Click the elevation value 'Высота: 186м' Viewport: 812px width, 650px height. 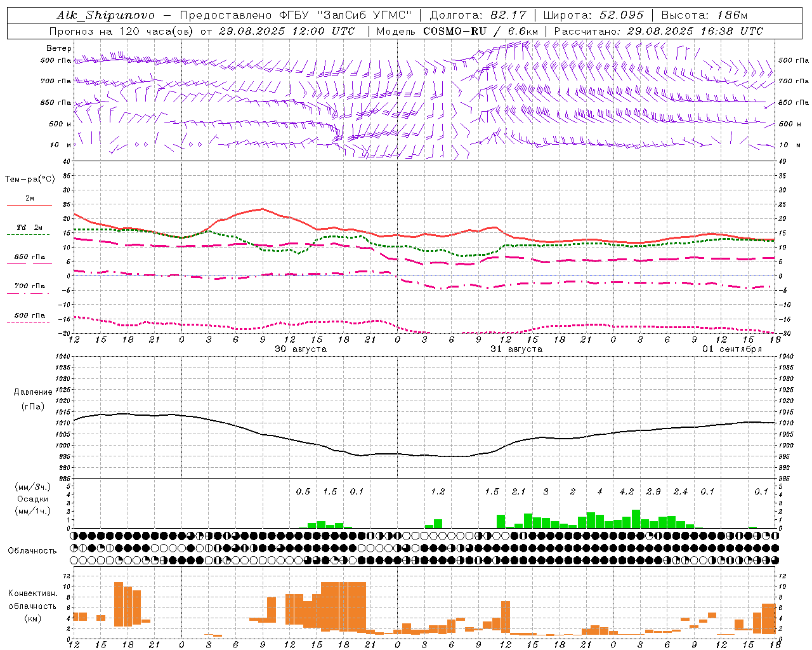coord(704,15)
